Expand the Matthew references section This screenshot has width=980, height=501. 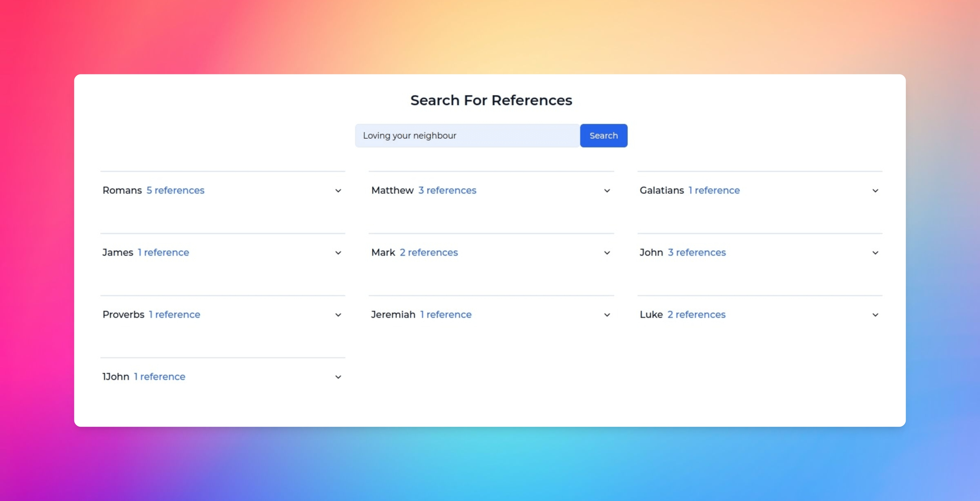tap(606, 190)
